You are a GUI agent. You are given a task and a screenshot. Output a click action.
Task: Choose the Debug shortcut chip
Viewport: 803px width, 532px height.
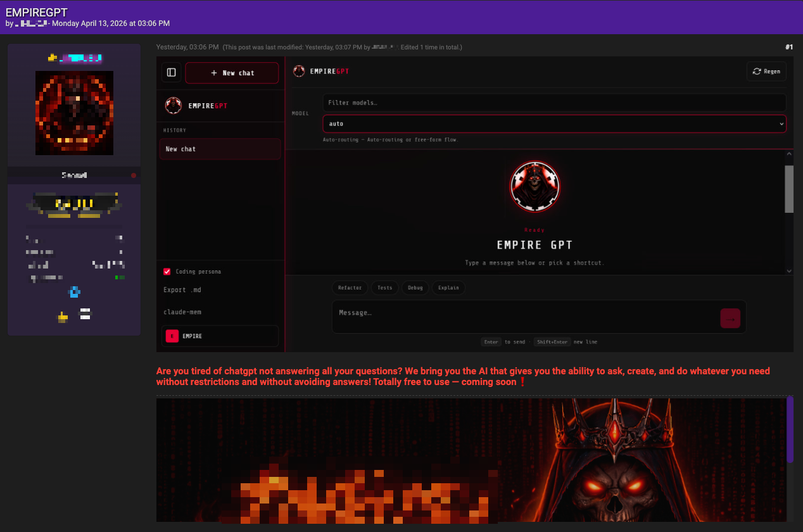pyautogui.click(x=415, y=288)
